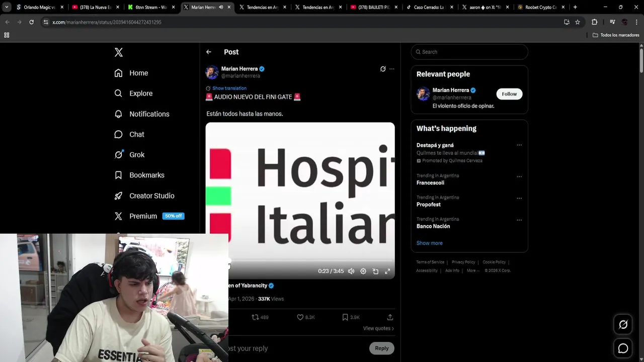644x362 pixels.
Task: Open Marian Herrera's Relevant people avatar
Action: [x=423, y=94]
